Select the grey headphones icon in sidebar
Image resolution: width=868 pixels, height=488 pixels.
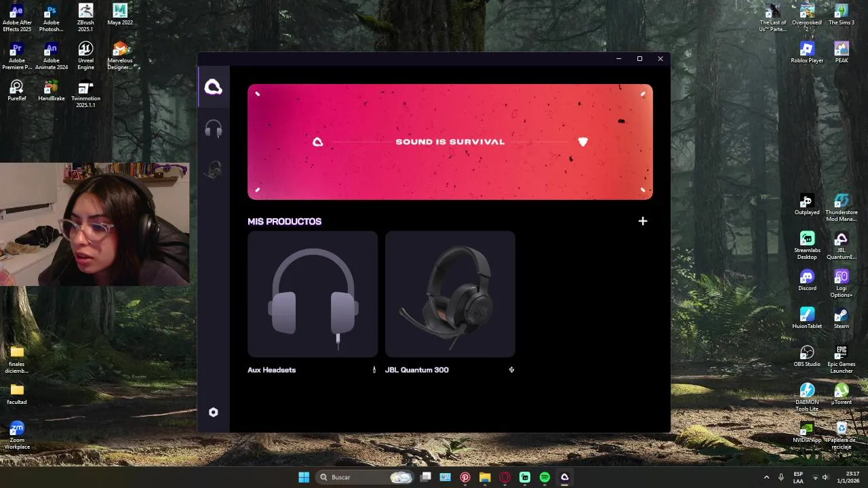(214, 129)
